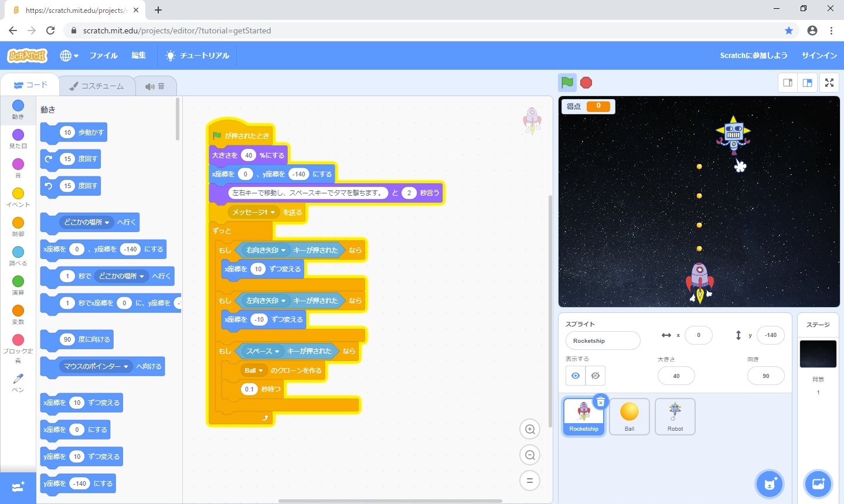Viewport: 844px width, 504px height.
Task: Open the チュートリアル button
Action: pos(198,56)
